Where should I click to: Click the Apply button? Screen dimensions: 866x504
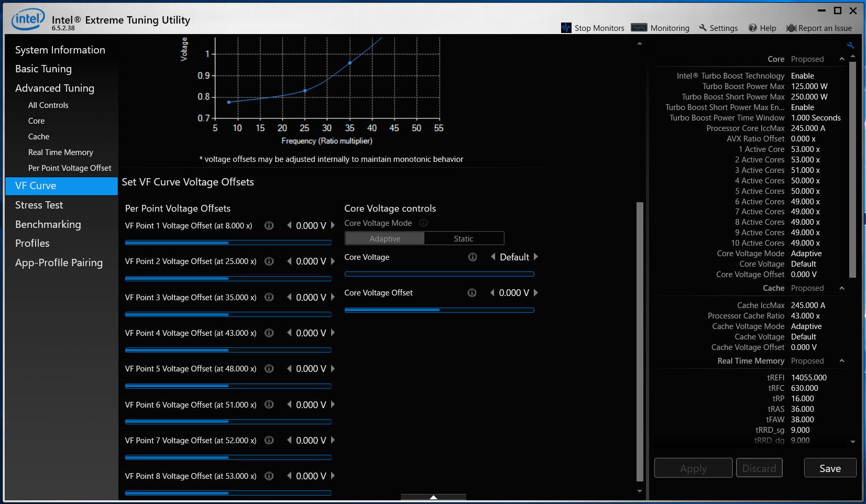pos(693,468)
